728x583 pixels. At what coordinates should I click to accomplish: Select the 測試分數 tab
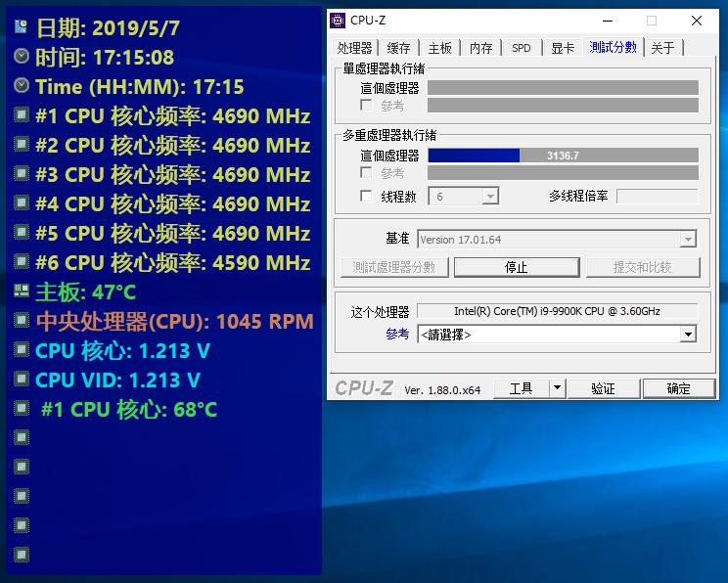pyautogui.click(x=613, y=46)
